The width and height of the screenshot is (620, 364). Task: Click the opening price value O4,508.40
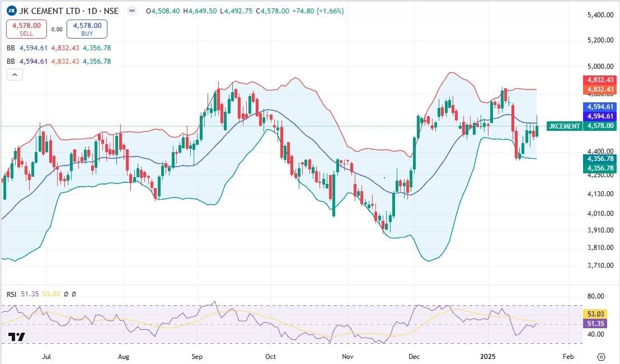coord(163,11)
